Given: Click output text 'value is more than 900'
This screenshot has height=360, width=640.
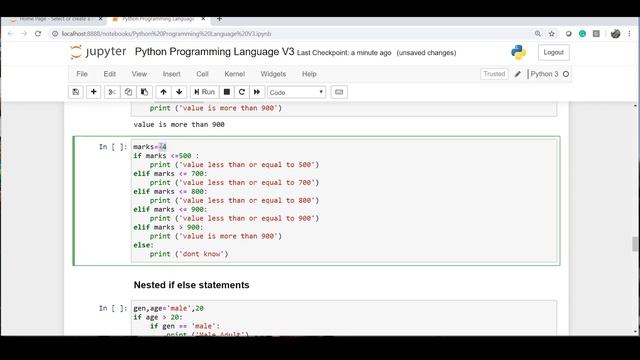Looking at the screenshot, I should coord(179,124).
